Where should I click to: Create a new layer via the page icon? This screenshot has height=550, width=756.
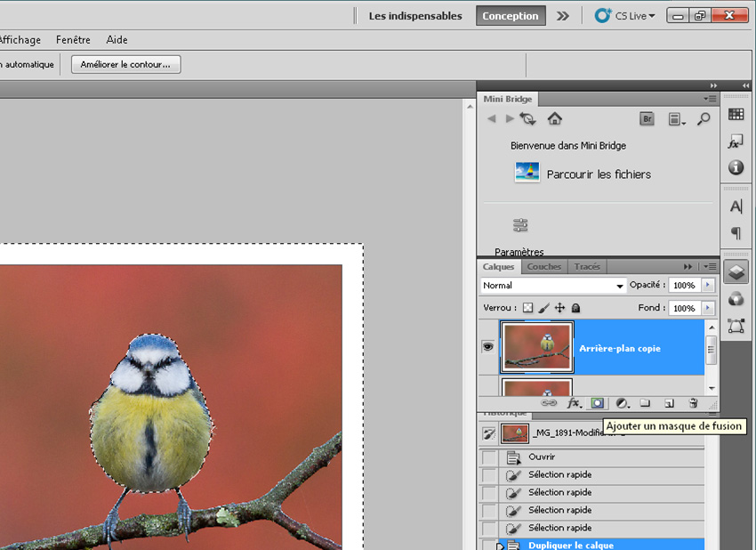(669, 403)
